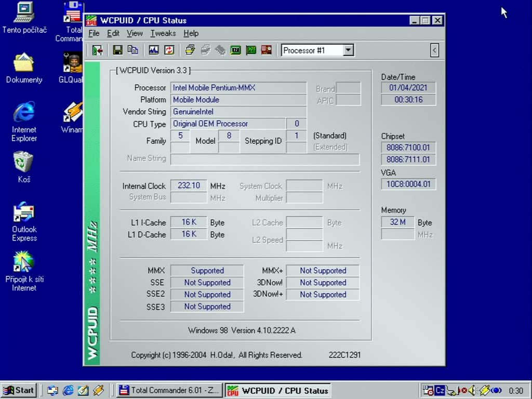Select the GLQuake desktop shortcut
The image size is (532, 399).
pyautogui.click(x=71, y=68)
